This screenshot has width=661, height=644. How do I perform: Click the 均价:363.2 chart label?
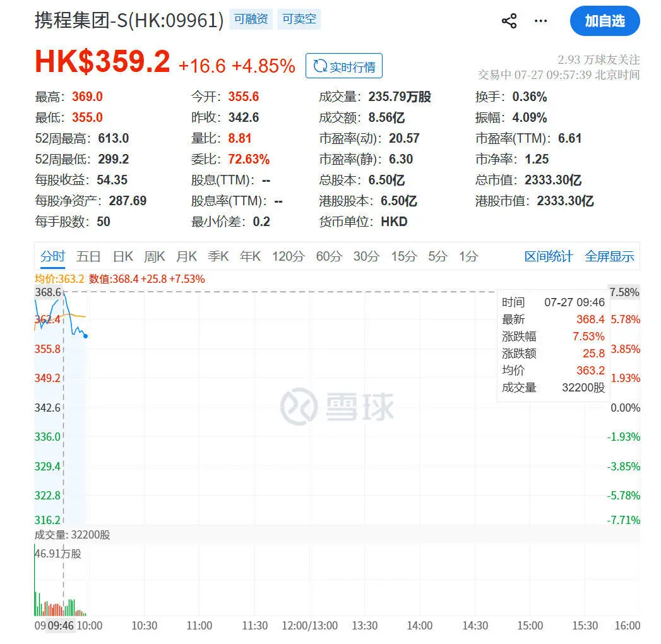pyautogui.click(x=59, y=279)
